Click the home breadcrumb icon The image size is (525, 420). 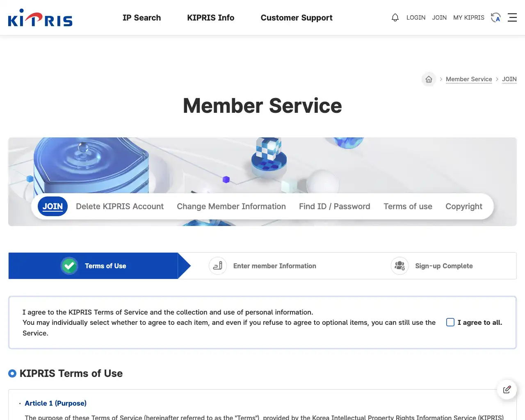coord(429,79)
